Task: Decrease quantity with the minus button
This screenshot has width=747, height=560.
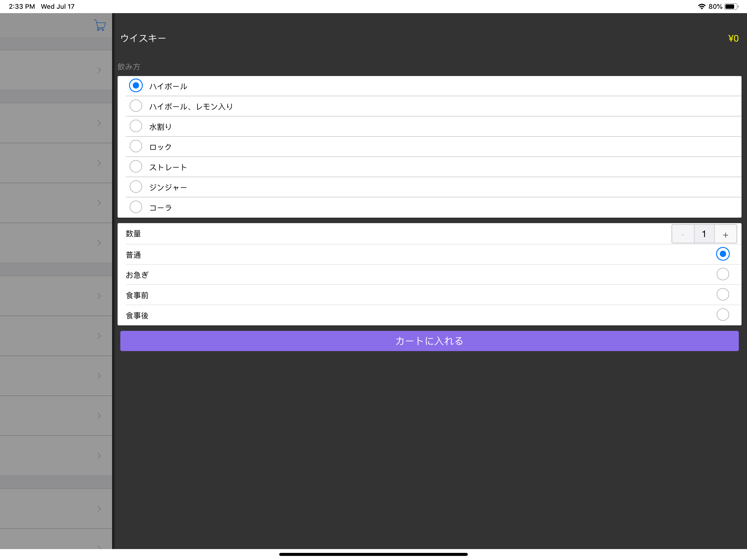Action: pyautogui.click(x=683, y=234)
